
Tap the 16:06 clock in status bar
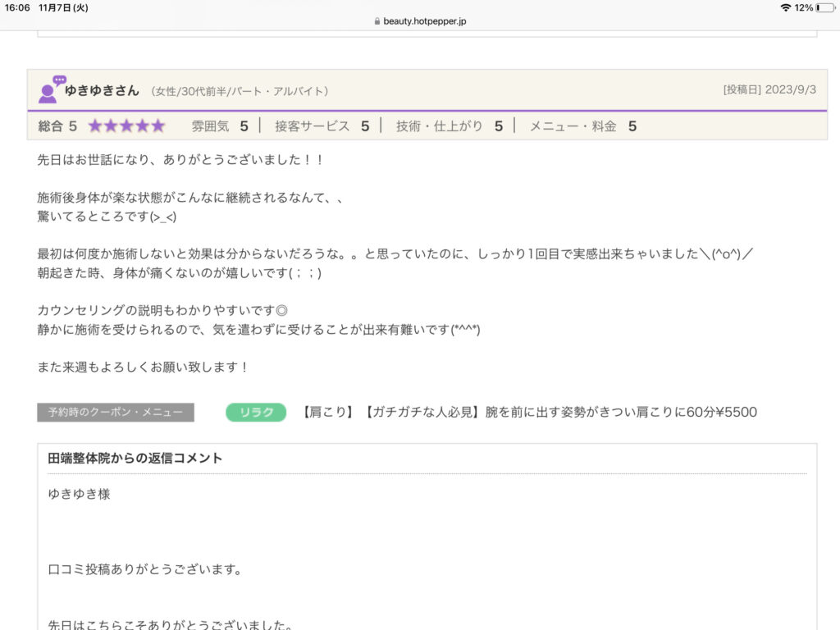pos(16,7)
